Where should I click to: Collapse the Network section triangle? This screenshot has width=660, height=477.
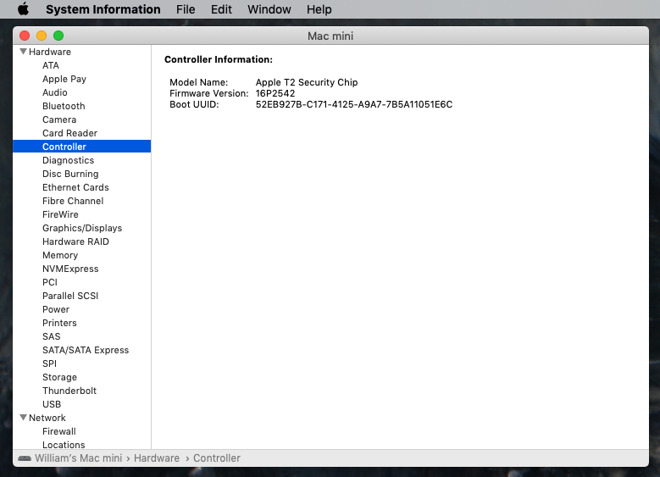pos(23,417)
